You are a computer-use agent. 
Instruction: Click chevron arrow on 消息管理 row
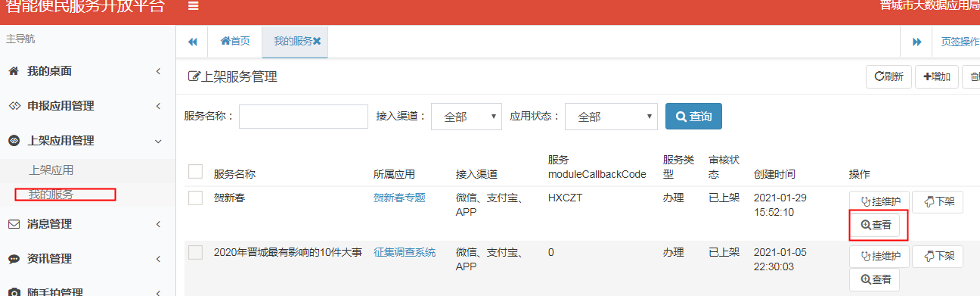pyautogui.click(x=158, y=224)
